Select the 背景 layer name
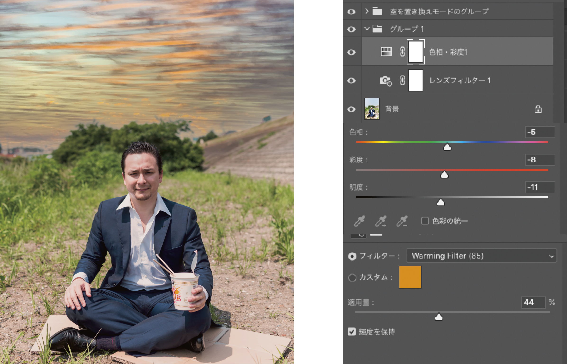The image size is (588, 364). click(392, 109)
